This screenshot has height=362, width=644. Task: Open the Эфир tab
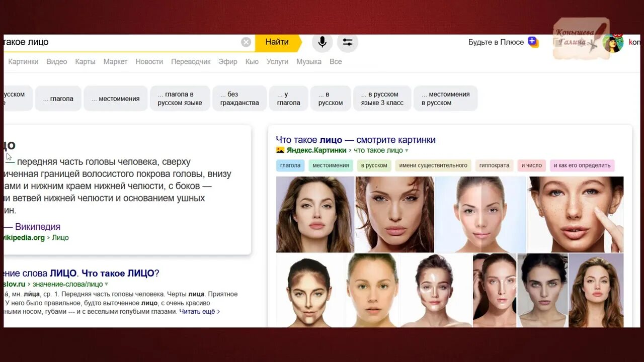228,61
